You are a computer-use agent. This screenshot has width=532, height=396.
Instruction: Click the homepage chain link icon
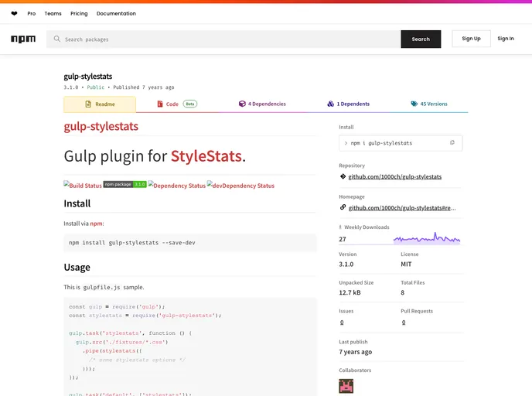point(343,207)
